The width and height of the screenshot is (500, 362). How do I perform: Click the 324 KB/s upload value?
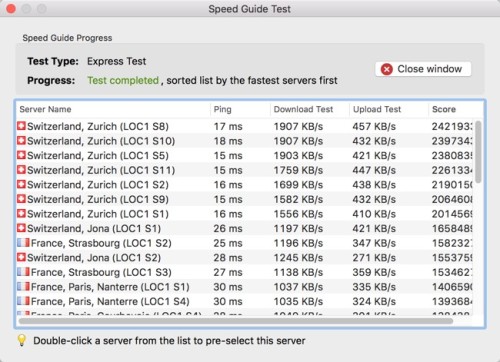click(374, 302)
